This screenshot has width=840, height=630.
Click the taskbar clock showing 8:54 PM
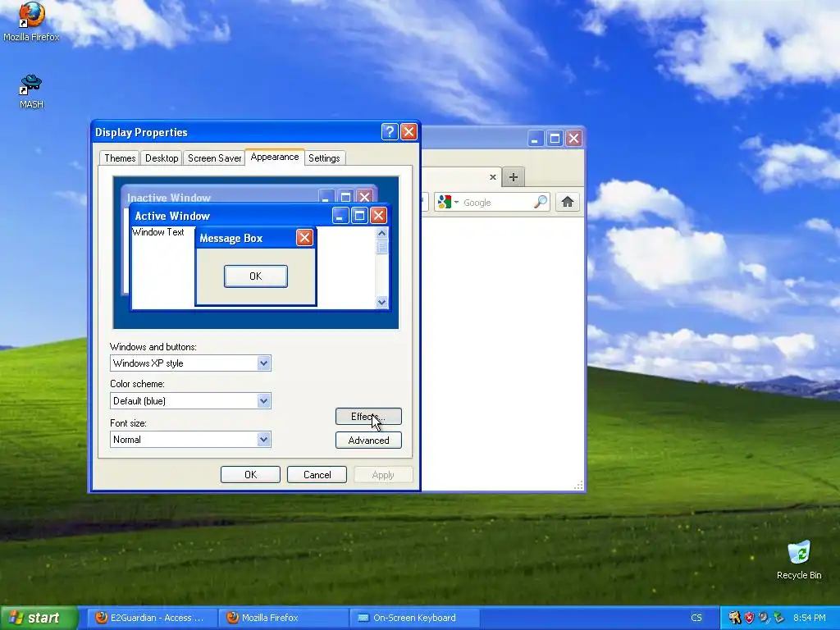point(809,618)
